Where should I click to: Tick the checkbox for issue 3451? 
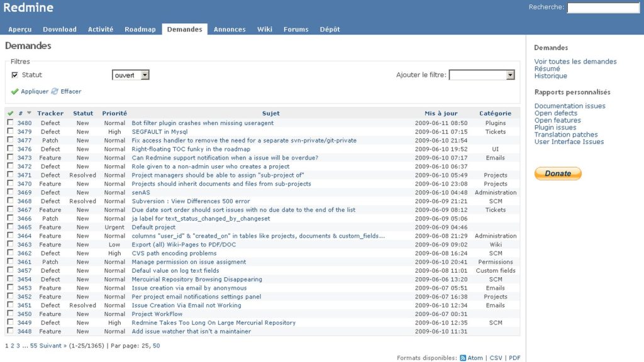pyautogui.click(x=10, y=305)
